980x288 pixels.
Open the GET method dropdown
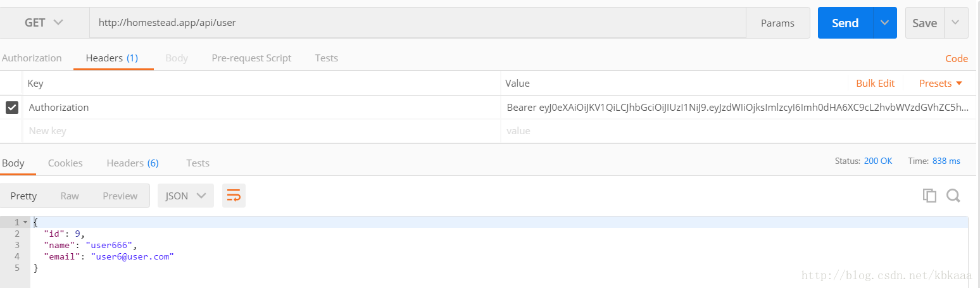[44, 23]
